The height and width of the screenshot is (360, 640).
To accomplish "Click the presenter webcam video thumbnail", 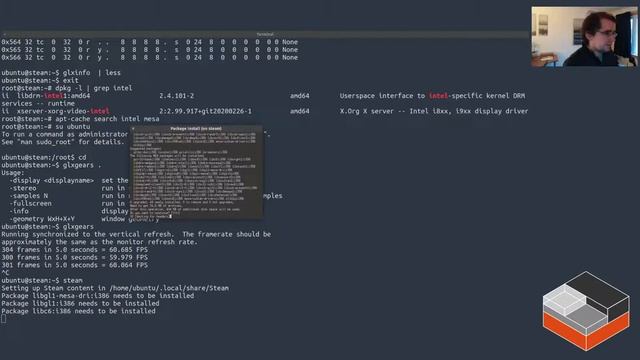I will pyautogui.click(x=584, y=36).
